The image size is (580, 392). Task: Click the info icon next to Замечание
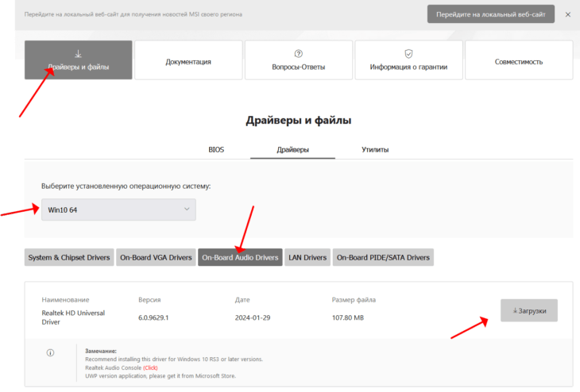point(50,352)
